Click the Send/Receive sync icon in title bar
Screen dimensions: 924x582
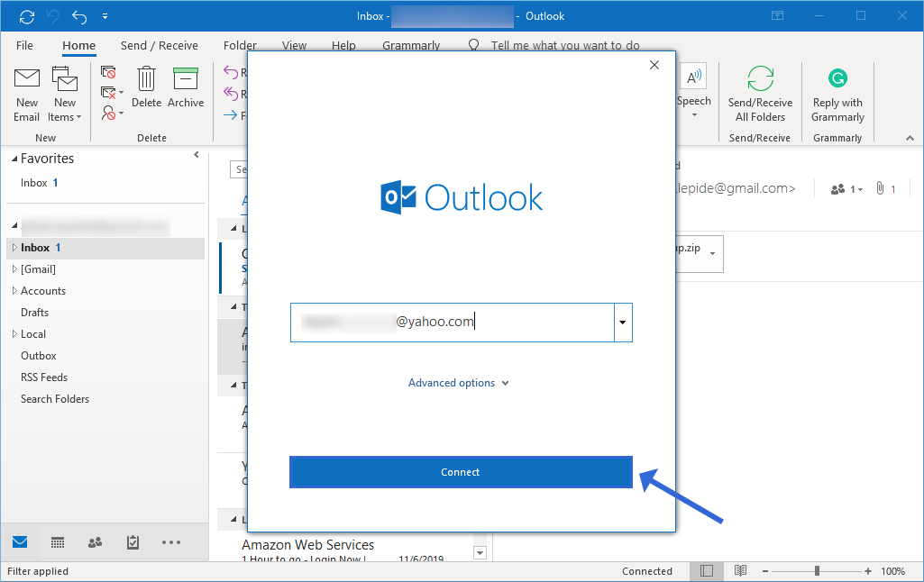click(x=26, y=16)
